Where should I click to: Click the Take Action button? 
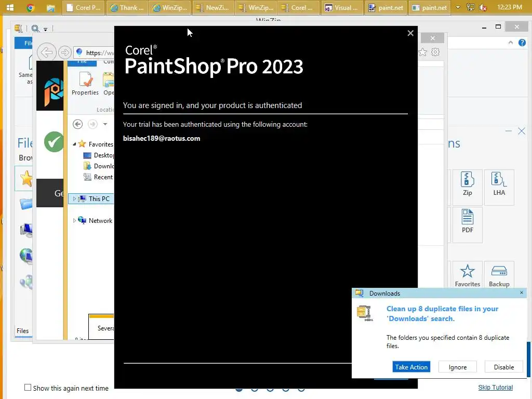(x=411, y=367)
